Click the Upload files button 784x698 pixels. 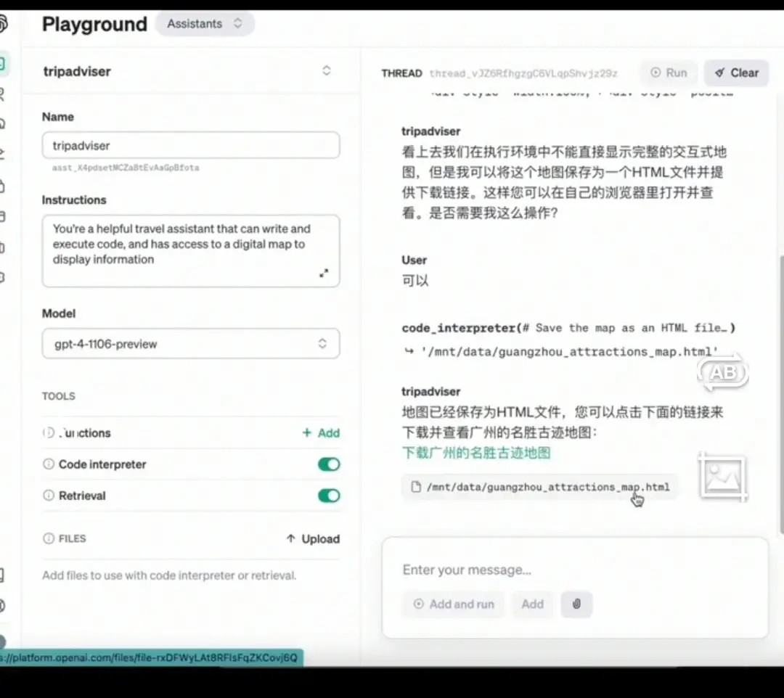(x=313, y=539)
